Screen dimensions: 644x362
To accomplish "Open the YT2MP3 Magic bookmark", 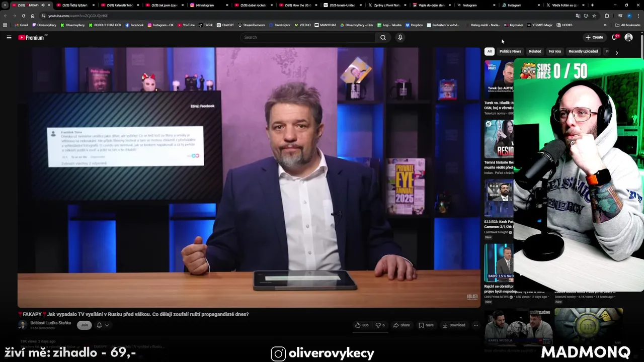I will click(x=539, y=25).
